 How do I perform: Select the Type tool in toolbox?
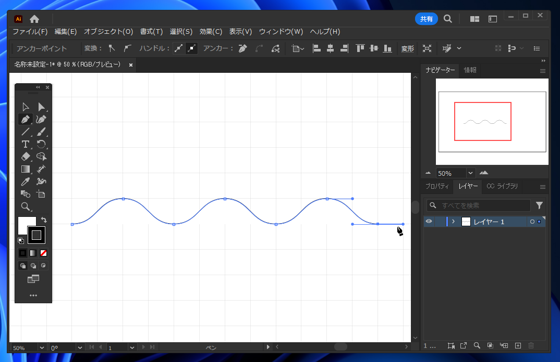click(x=25, y=144)
